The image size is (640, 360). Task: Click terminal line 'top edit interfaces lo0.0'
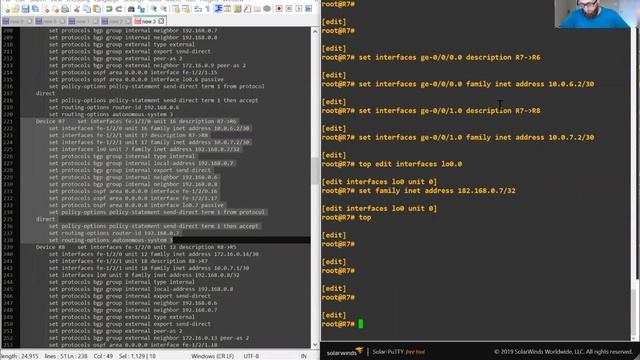tap(392, 164)
